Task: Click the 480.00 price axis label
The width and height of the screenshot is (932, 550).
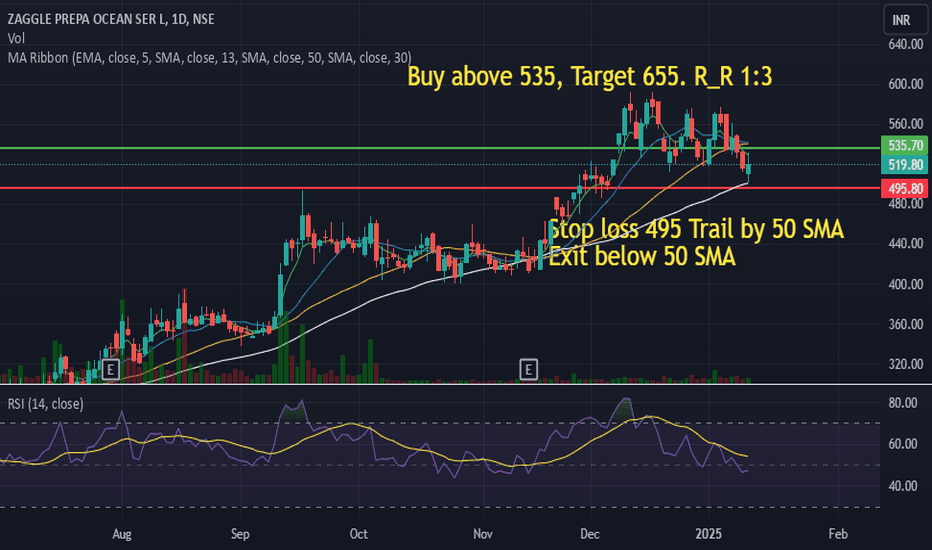Action: click(906, 203)
